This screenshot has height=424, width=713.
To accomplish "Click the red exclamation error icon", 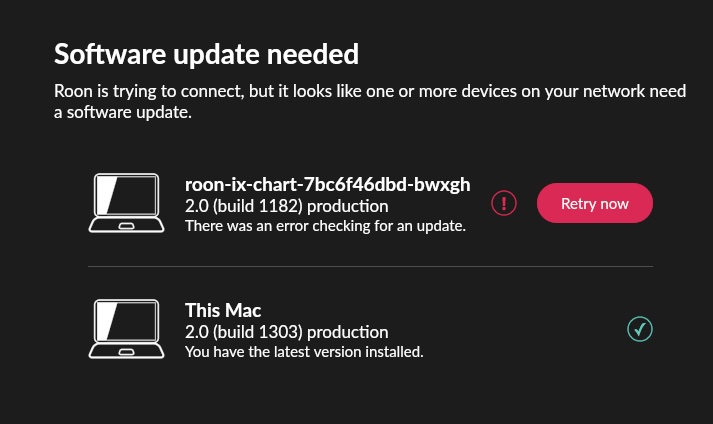I will [504, 203].
